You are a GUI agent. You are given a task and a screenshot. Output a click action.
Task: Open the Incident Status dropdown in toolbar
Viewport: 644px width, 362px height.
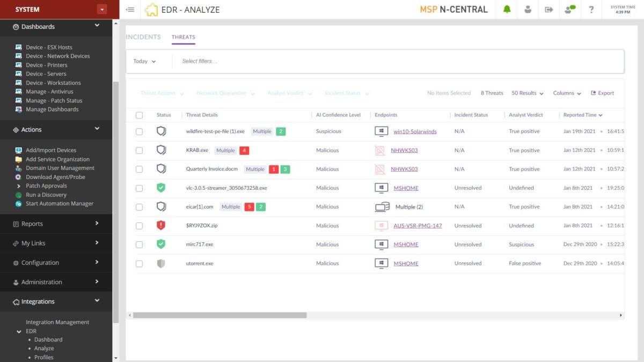[347, 93]
